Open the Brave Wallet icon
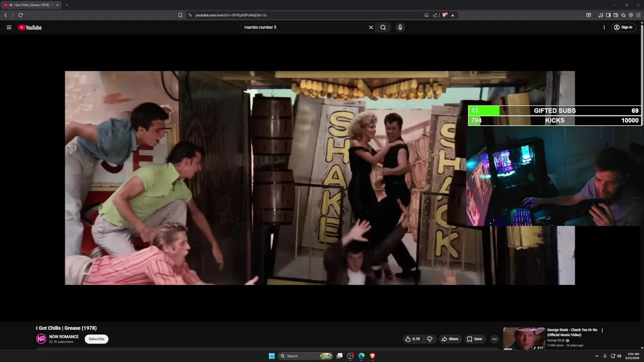 (616, 15)
